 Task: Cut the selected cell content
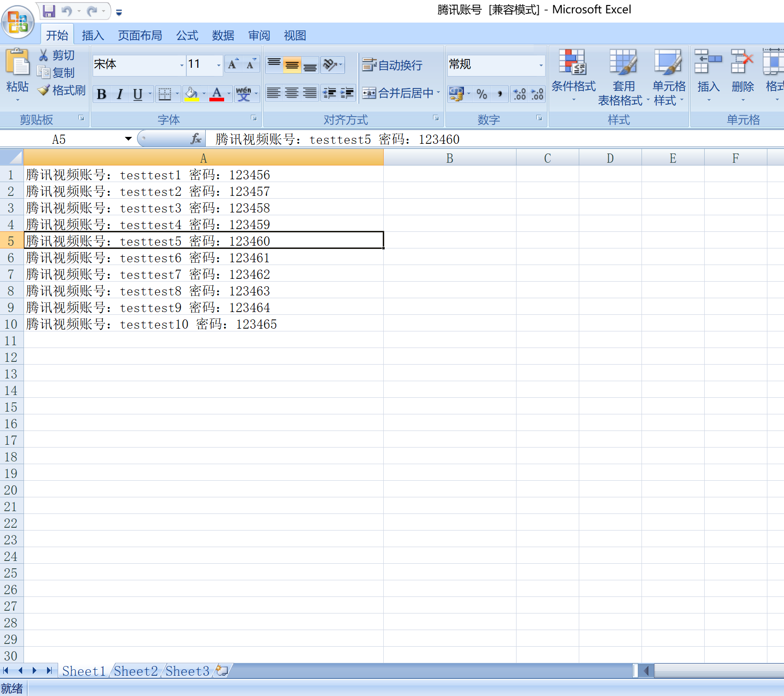click(x=57, y=55)
